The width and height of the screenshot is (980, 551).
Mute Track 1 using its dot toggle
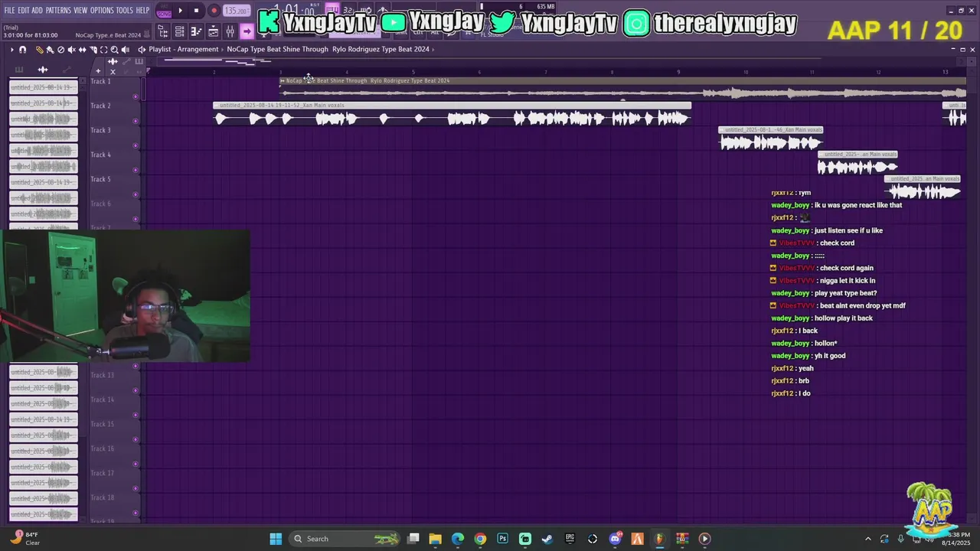tap(136, 96)
